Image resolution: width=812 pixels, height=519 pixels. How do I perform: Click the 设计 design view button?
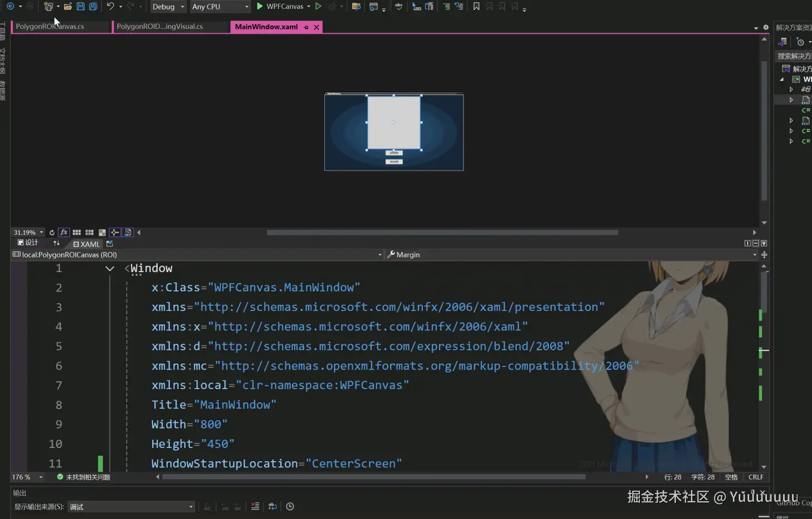click(x=28, y=243)
